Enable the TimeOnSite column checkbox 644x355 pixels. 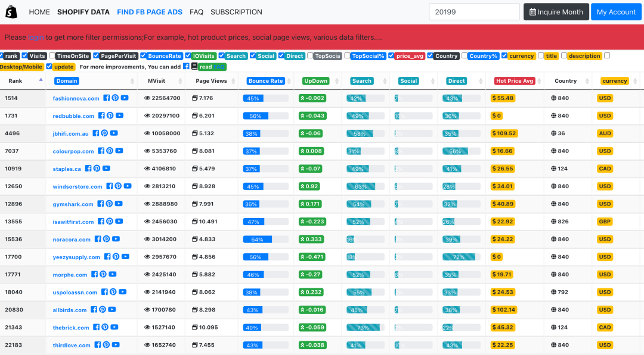coord(52,55)
